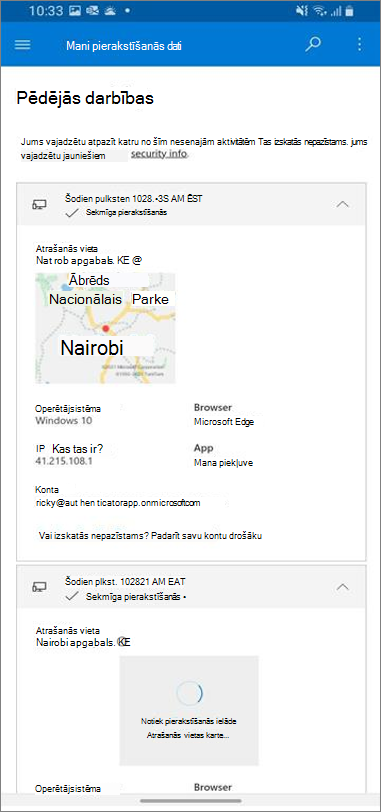The height and width of the screenshot is (812, 381).
Task: Click the 'Pēdējās darbības' heading
Action: (x=85, y=98)
